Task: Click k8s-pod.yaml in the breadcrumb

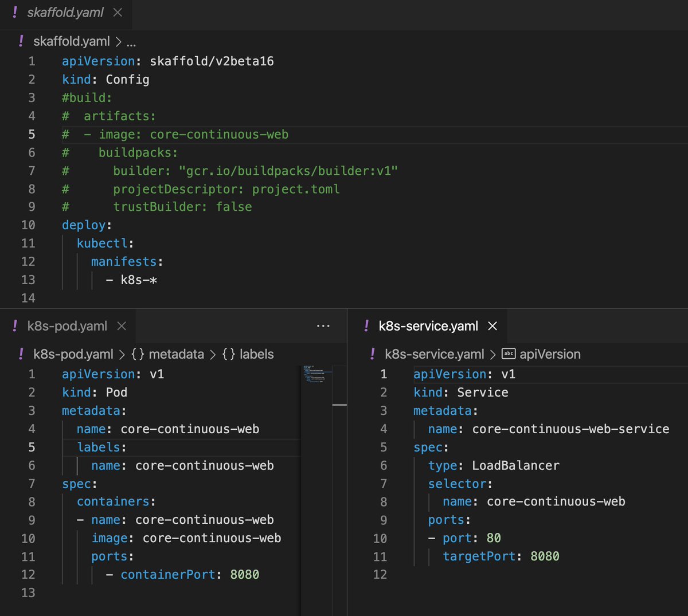Action: pyautogui.click(x=73, y=354)
